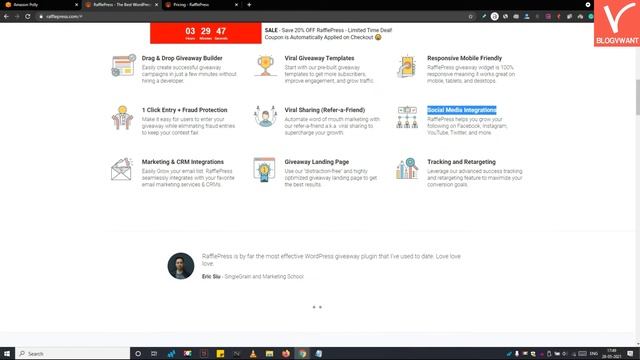Click the page vertical scrollbar thumb
The image size is (640, 360).
(x=637, y=97)
